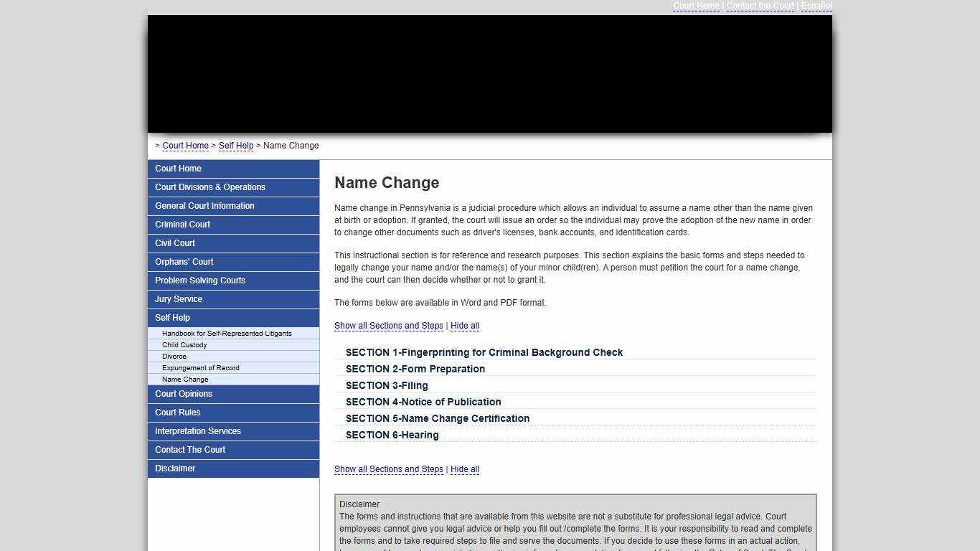This screenshot has height=551, width=980.
Task: Open the Self Help breadcrumb link
Action: click(235, 146)
